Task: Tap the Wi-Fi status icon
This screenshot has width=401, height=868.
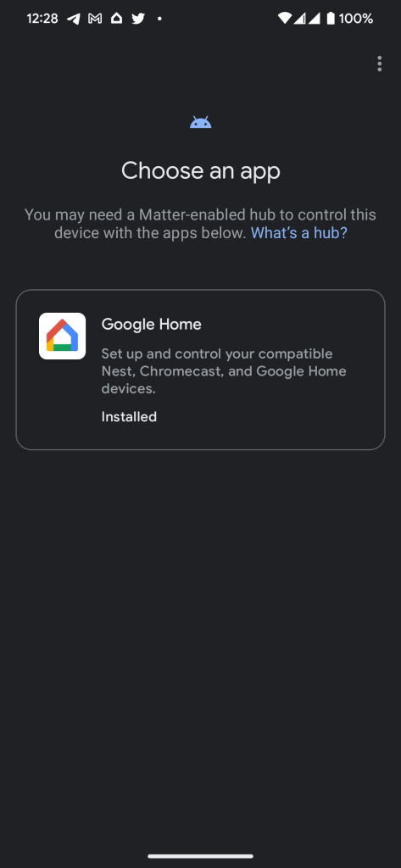Action: pos(285,19)
